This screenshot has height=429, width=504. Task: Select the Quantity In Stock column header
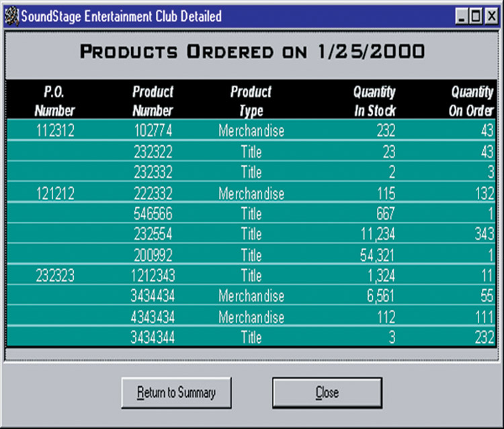(x=374, y=101)
